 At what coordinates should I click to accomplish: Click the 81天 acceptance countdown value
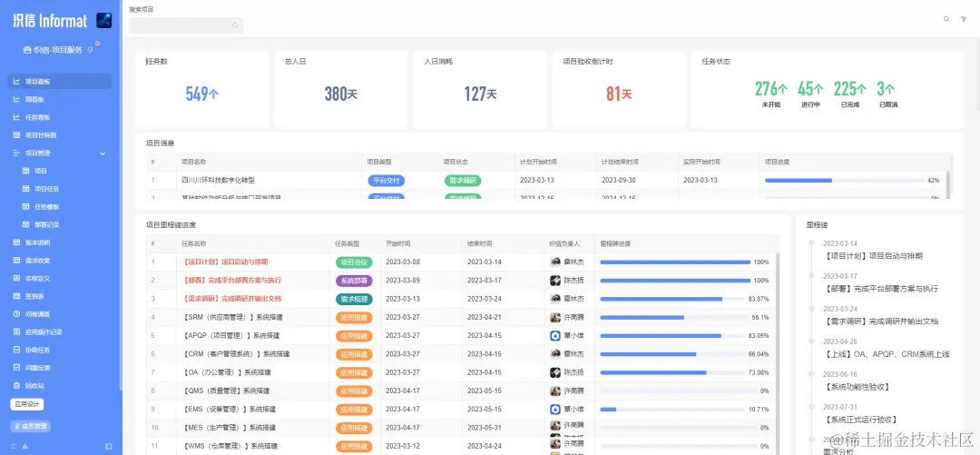click(x=619, y=94)
